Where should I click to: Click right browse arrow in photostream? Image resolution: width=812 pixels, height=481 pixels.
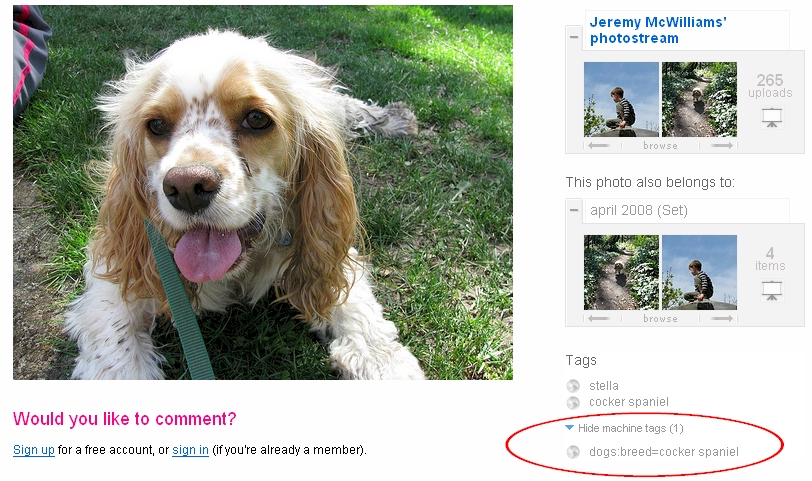click(x=722, y=145)
